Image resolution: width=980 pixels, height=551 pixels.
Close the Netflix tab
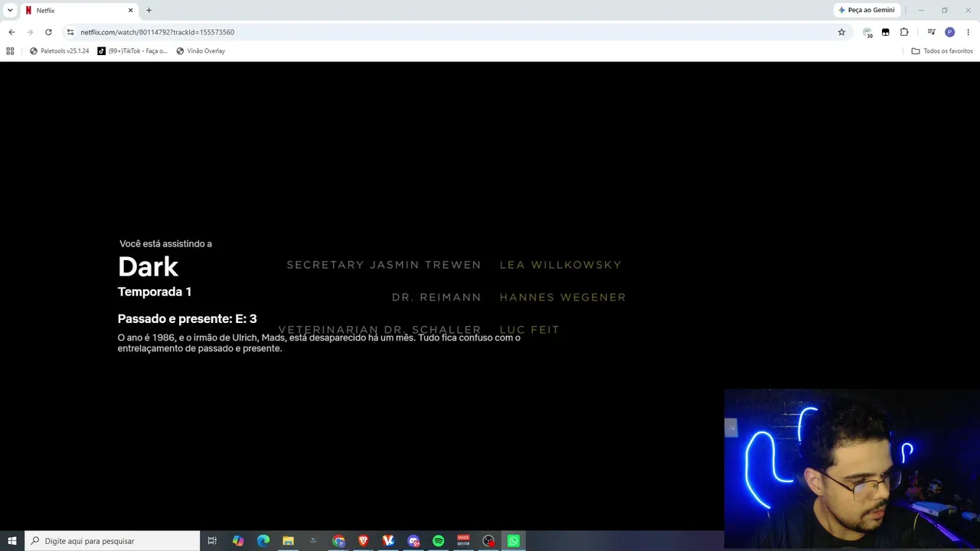[x=130, y=11]
